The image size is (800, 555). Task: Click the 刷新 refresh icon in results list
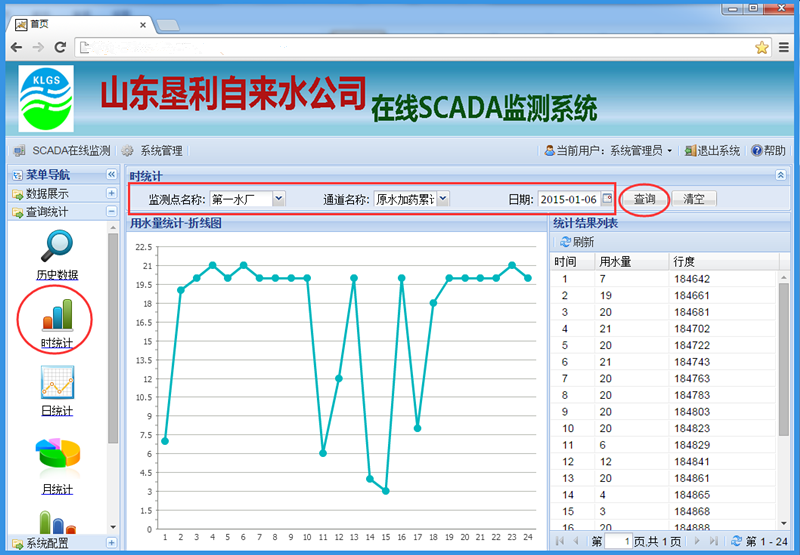566,242
